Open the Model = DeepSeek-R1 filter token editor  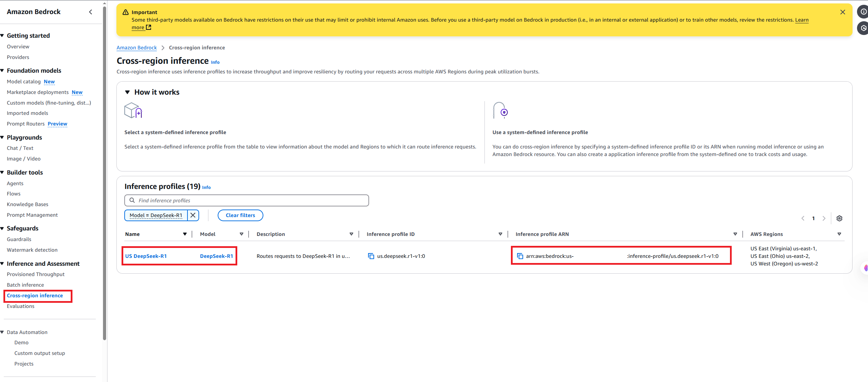click(x=156, y=215)
